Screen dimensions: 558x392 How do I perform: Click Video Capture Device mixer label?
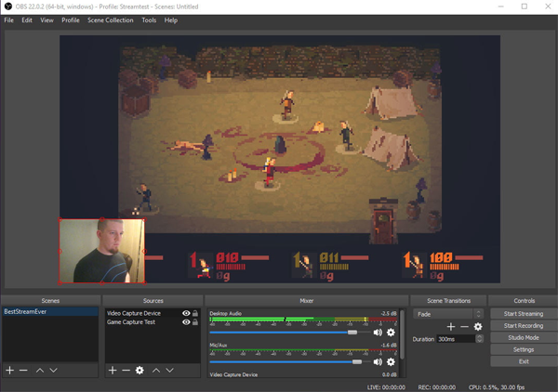tap(233, 374)
